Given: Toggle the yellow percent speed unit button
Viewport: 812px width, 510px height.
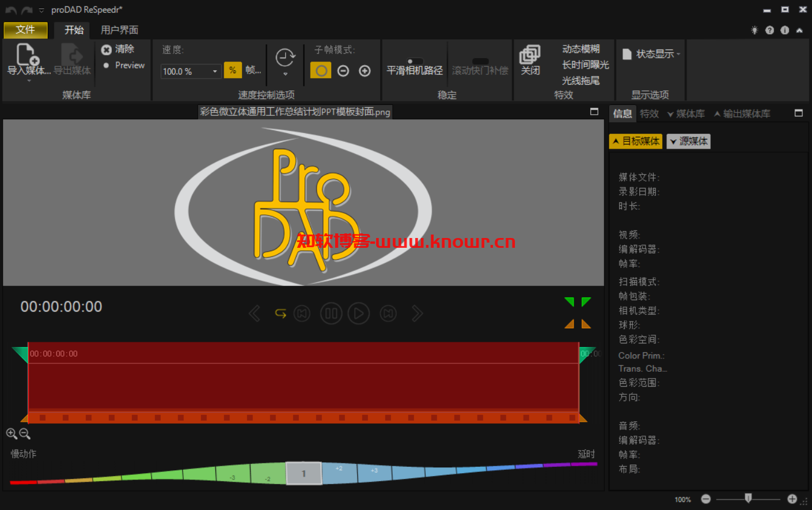Looking at the screenshot, I should 233,70.
